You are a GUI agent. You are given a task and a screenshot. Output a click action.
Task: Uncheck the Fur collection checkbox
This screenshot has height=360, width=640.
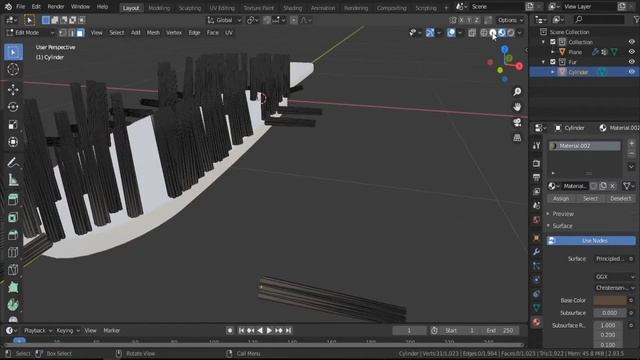click(x=553, y=62)
